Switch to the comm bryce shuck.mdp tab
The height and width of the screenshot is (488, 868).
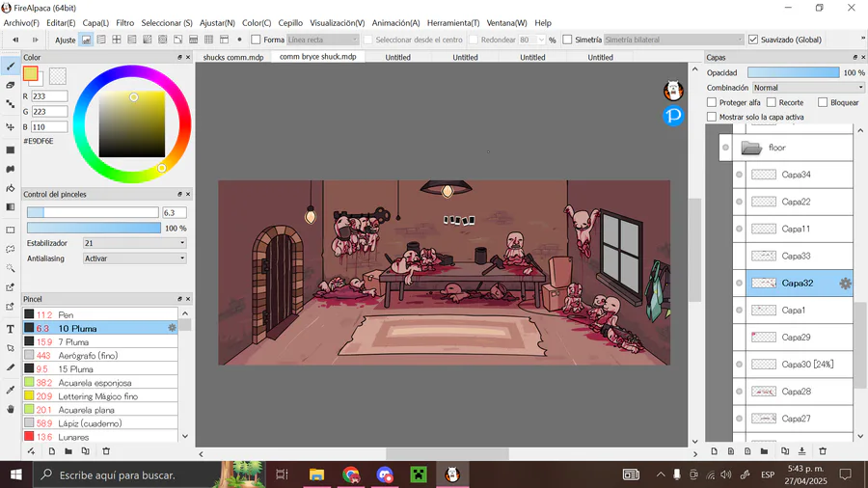click(x=317, y=57)
